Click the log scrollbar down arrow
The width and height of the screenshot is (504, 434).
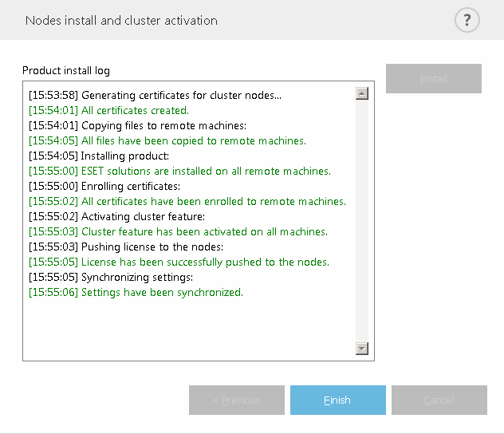tap(362, 349)
